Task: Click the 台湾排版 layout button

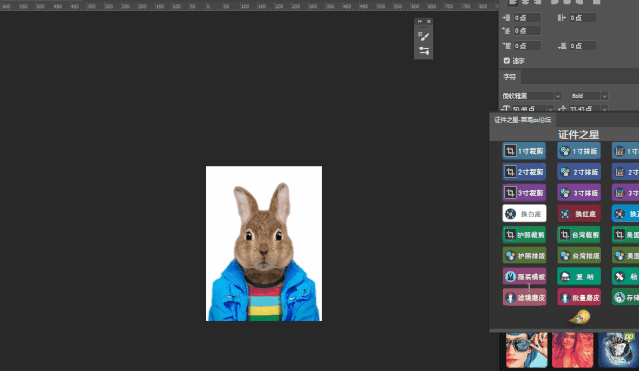Action: pyautogui.click(x=579, y=256)
